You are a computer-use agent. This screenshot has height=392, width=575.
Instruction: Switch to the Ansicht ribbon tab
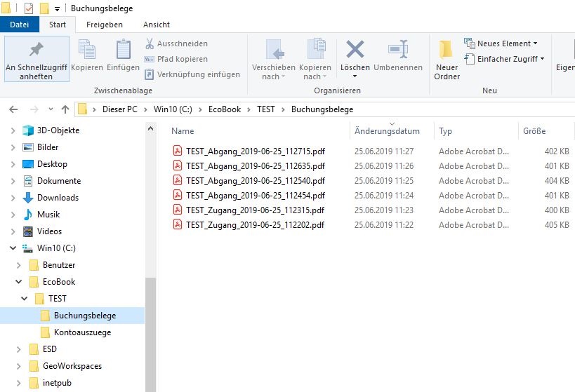tap(157, 25)
